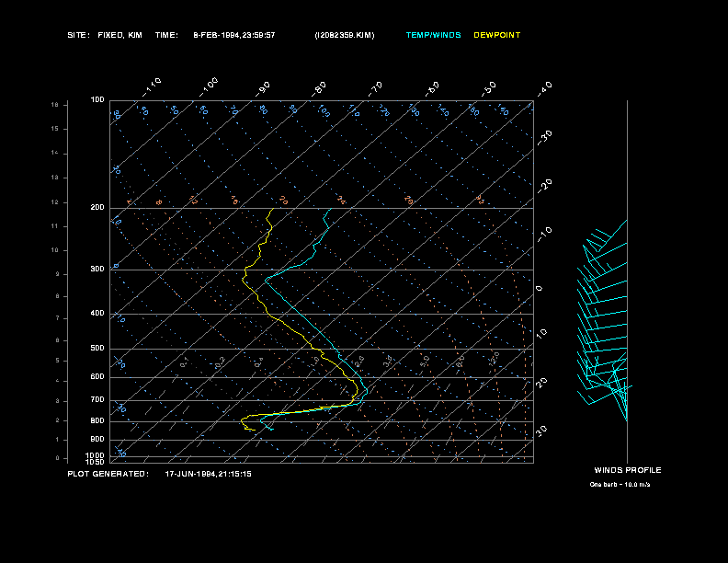Click the '-40' temperature axis label
The width and height of the screenshot is (728, 563).
[544, 89]
